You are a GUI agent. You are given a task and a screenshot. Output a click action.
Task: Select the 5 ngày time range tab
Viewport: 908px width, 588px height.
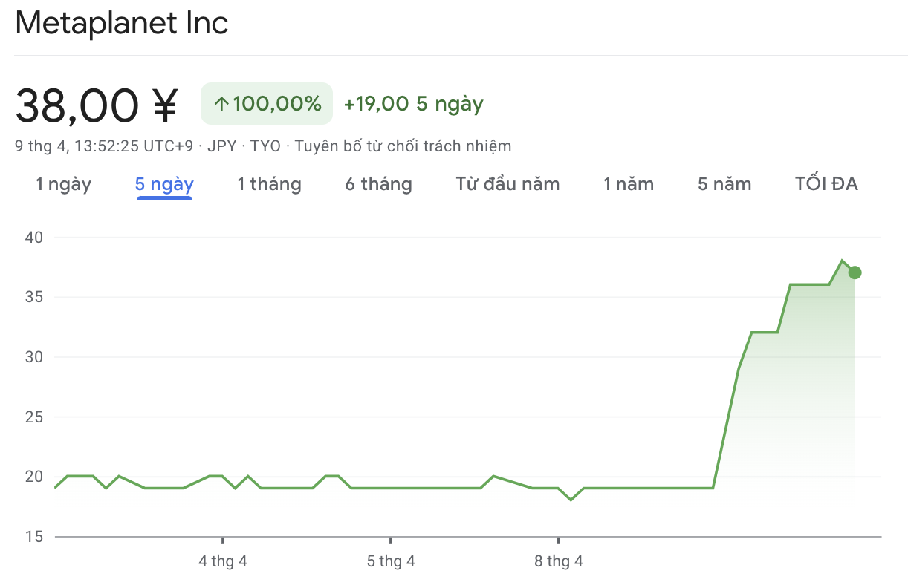(164, 184)
